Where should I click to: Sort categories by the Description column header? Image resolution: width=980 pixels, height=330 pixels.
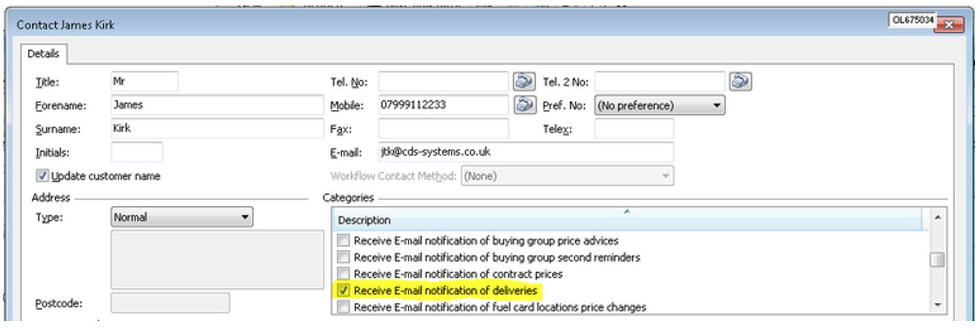coord(627,220)
